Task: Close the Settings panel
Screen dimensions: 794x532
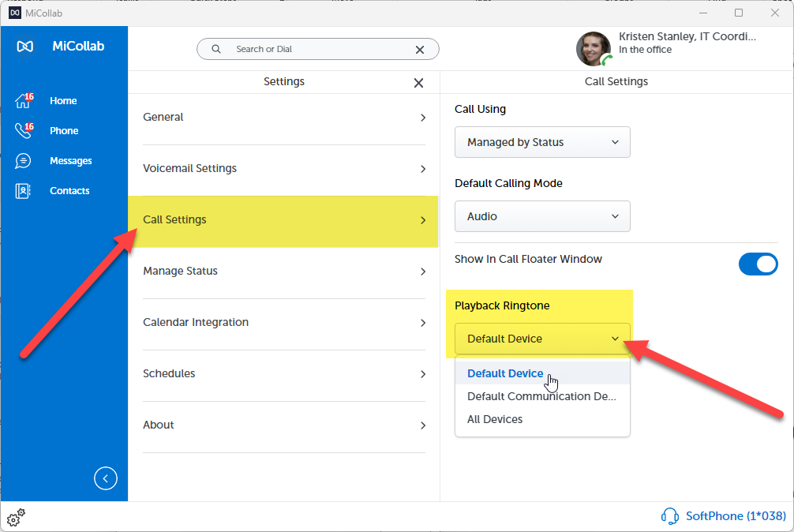Action: [418, 83]
